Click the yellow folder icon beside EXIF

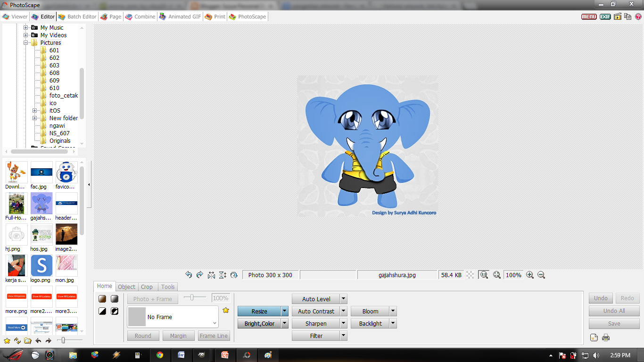click(x=618, y=16)
